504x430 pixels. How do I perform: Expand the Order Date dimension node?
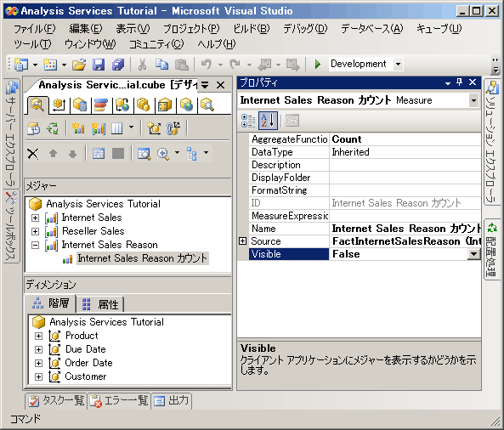38,363
